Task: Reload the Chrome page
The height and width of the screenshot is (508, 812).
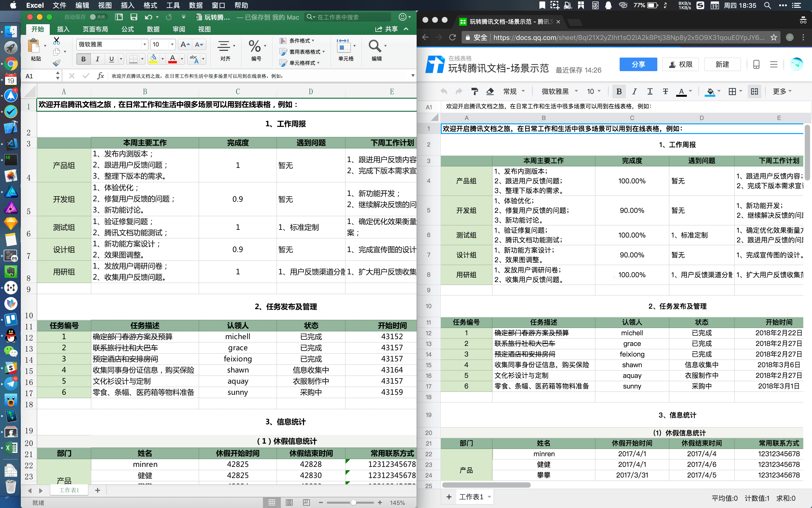Action: (452, 37)
